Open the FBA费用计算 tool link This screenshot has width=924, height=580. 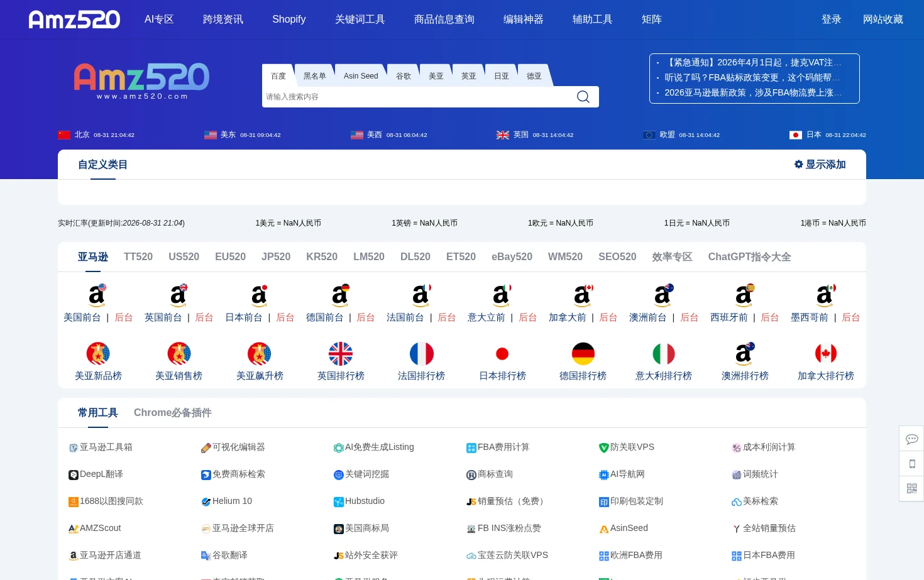[x=498, y=447]
